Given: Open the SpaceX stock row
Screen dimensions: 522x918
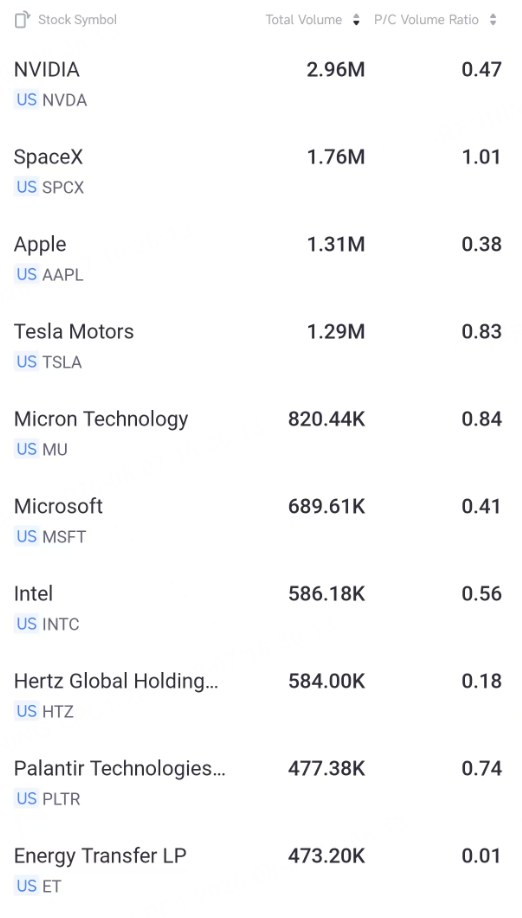Looking at the screenshot, I should click(x=261, y=171).
